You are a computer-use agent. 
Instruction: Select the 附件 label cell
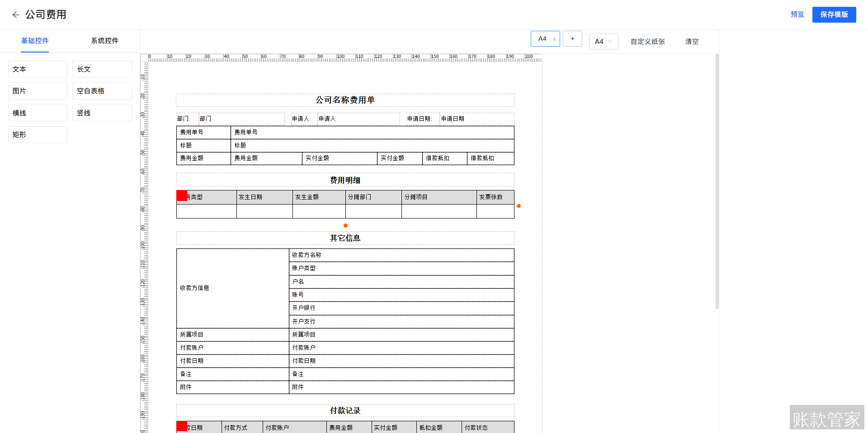(233, 387)
